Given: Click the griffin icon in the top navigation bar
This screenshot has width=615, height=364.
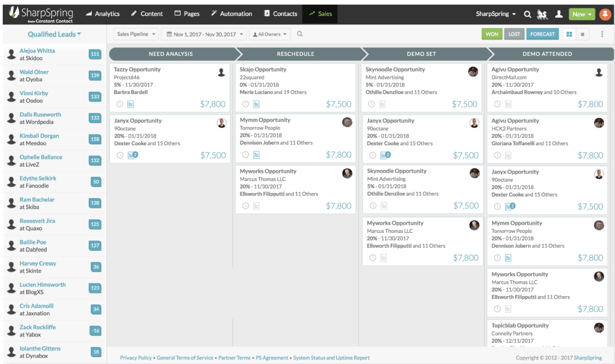Looking at the screenshot, I should [542, 13].
